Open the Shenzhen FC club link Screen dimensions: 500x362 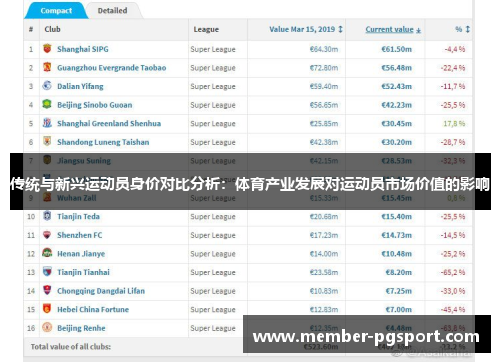[80, 235]
